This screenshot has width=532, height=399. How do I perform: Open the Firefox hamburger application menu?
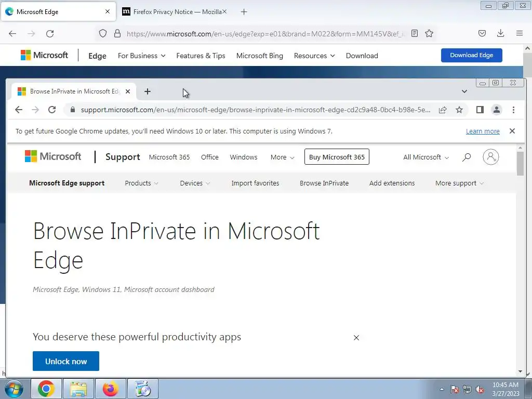[x=520, y=33]
